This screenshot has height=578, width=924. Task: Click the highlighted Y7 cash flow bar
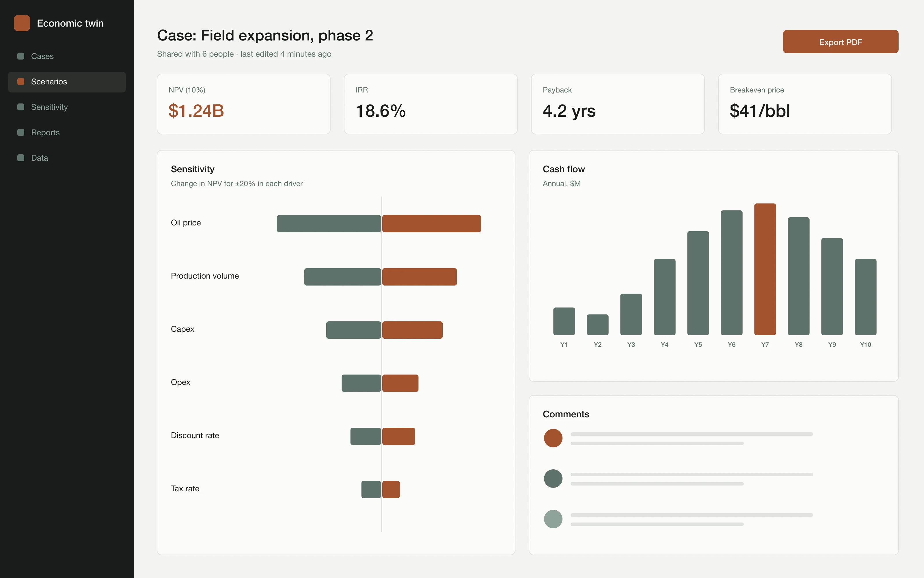(765, 270)
